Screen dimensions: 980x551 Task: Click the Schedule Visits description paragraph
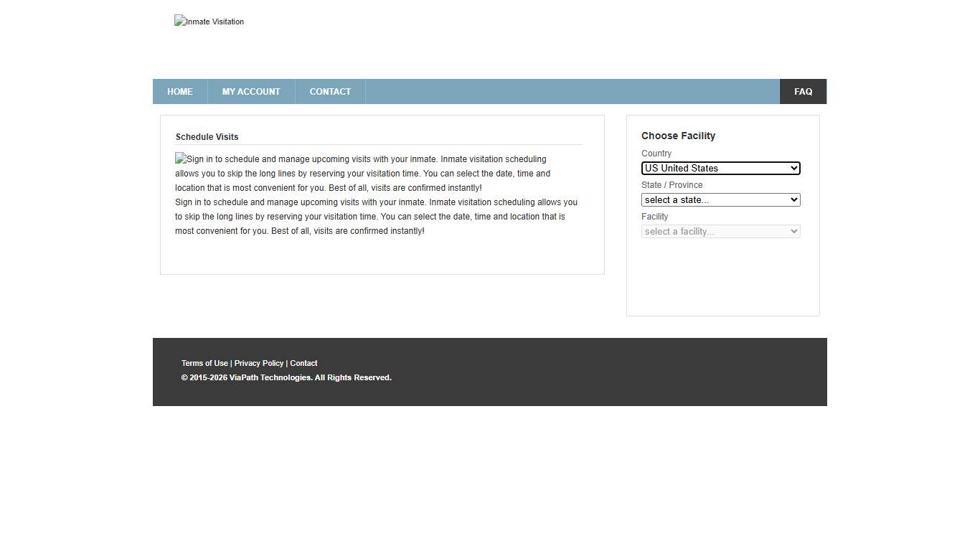(376, 194)
